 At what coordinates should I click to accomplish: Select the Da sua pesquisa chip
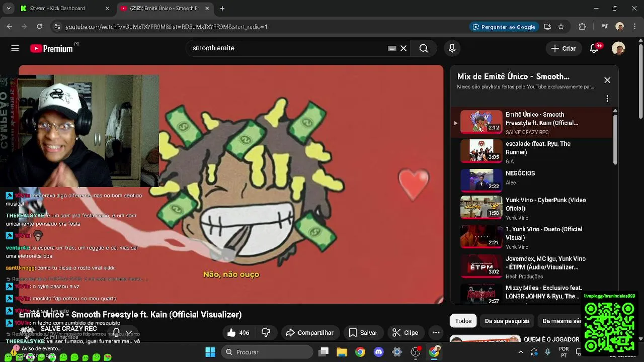[507, 321]
